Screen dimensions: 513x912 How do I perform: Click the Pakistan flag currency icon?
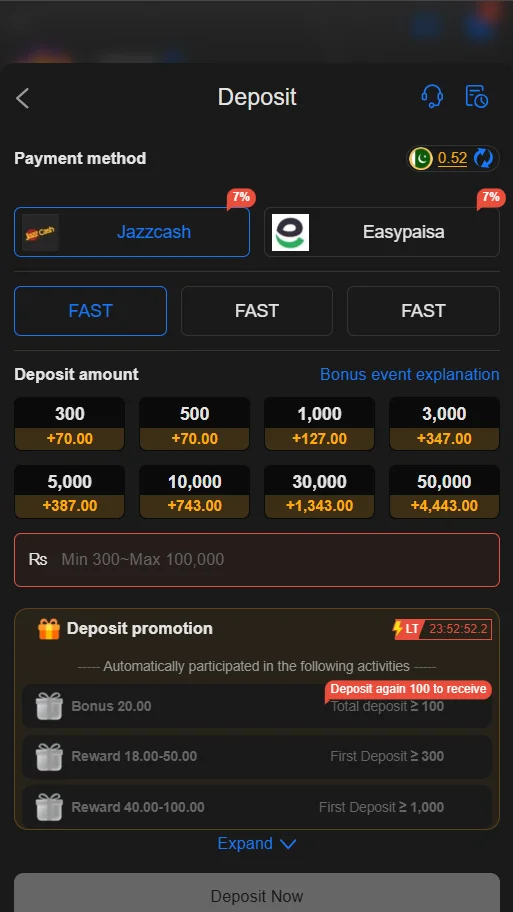(x=421, y=158)
